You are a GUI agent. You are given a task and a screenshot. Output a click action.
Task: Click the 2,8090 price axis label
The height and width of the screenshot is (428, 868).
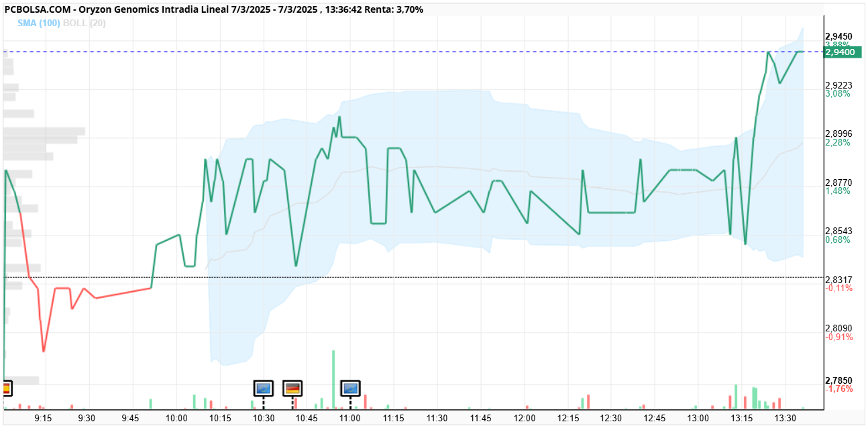click(839, 329)
